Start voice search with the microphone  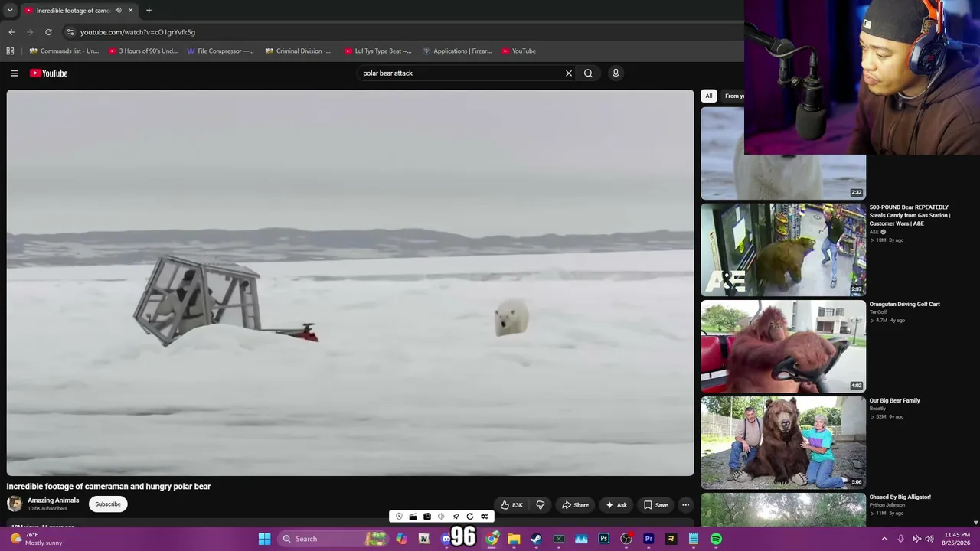pos(616,73)
